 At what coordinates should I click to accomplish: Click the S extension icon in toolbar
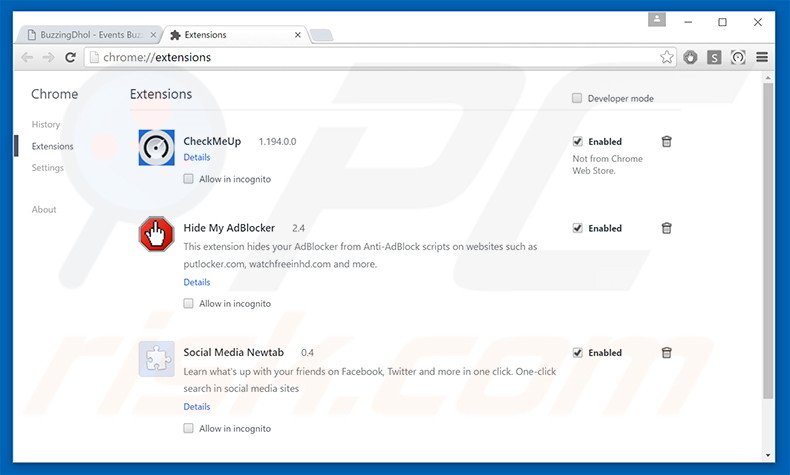click(714, 57)
